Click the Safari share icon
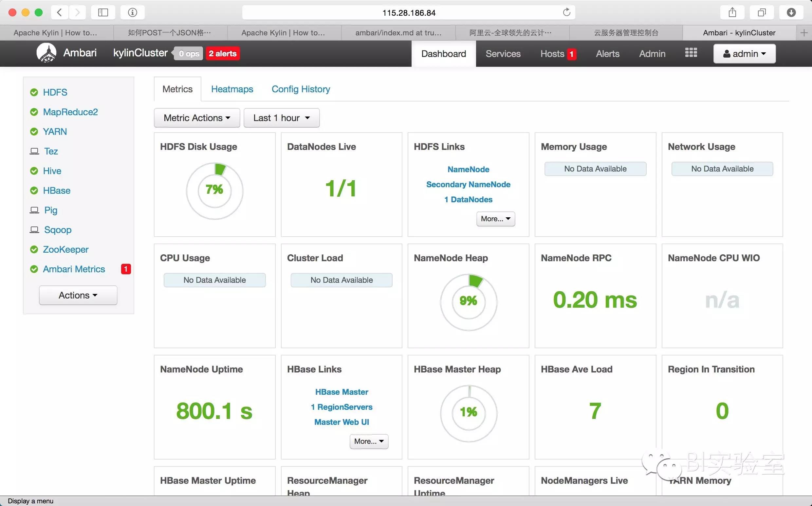Screen dimensions: 812x506 [x=732, y=12]
